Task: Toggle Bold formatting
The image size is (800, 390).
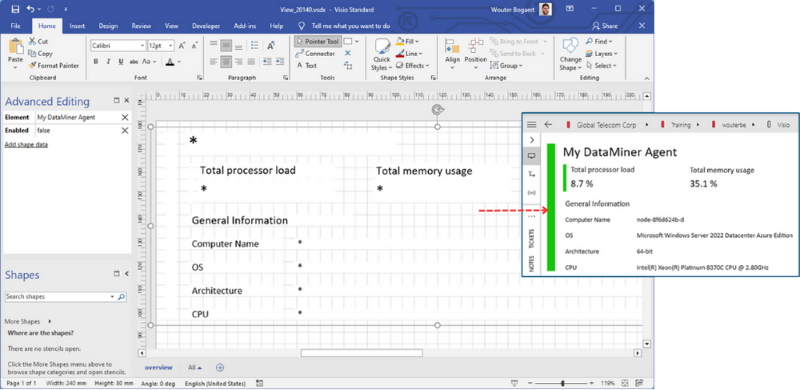Action: pos(96,62)
